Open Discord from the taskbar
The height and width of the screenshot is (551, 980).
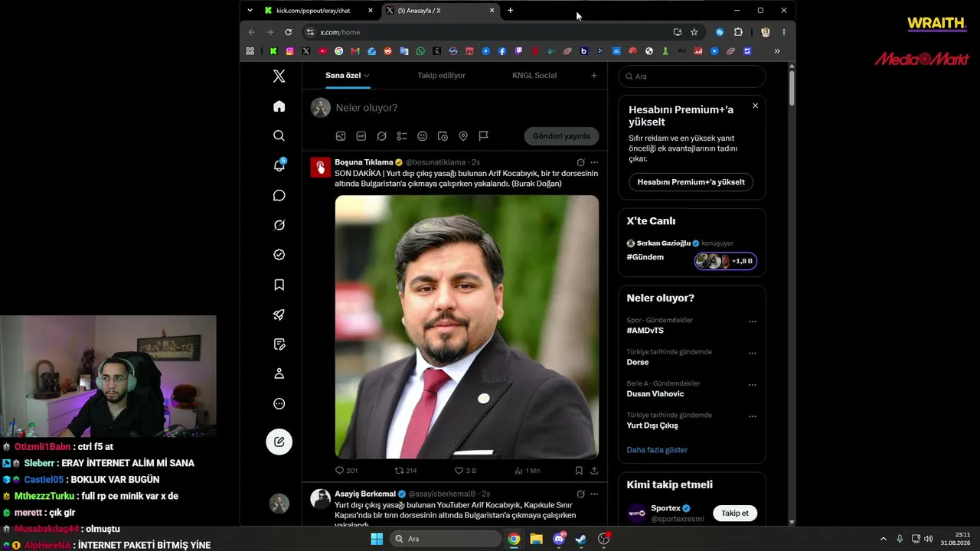click(x=559, y=539)
